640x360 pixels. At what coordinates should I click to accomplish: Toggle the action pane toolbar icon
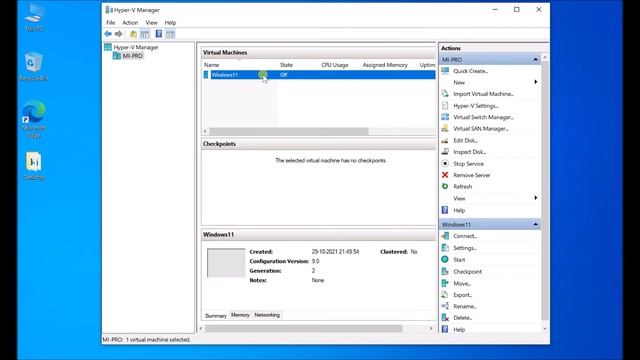171,34
